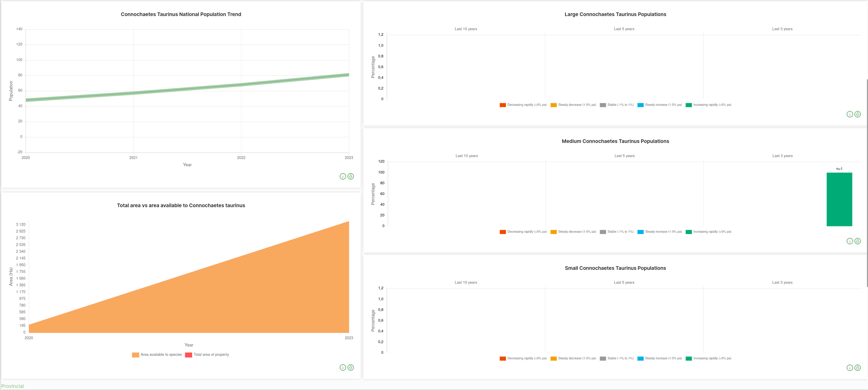Screen dimensions: 868x390
Task: Click 'Last 3 years' label in Medium Populations chart
Action: pos(782,156)
